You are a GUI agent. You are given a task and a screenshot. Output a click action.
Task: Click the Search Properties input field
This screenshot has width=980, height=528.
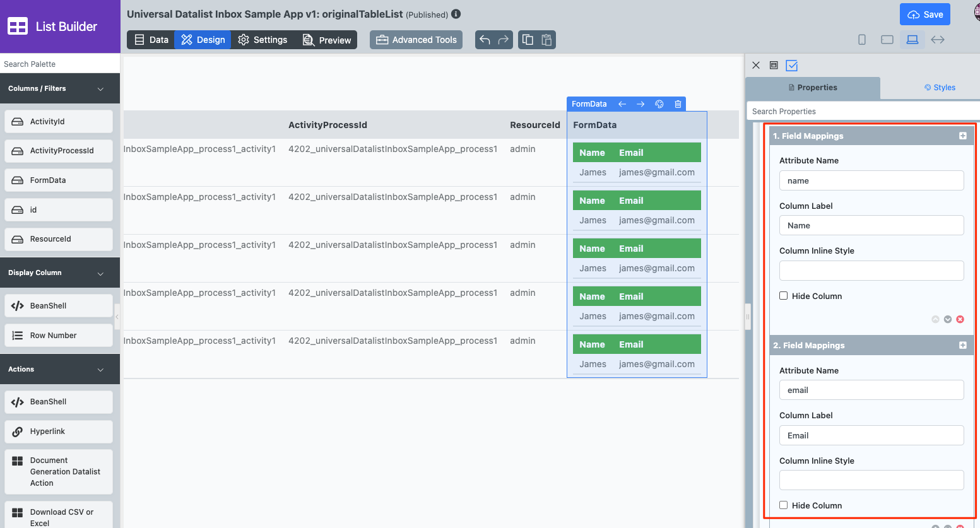(x=862, y=112)
